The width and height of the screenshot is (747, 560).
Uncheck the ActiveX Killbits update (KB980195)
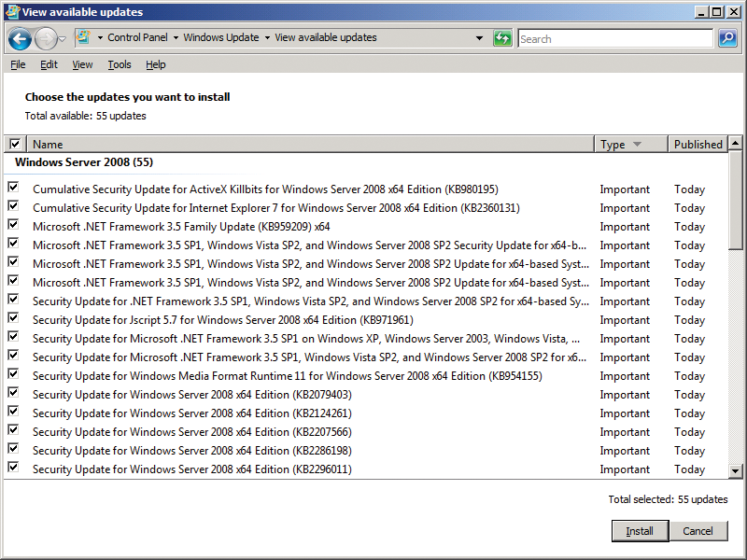coord(13,188)
